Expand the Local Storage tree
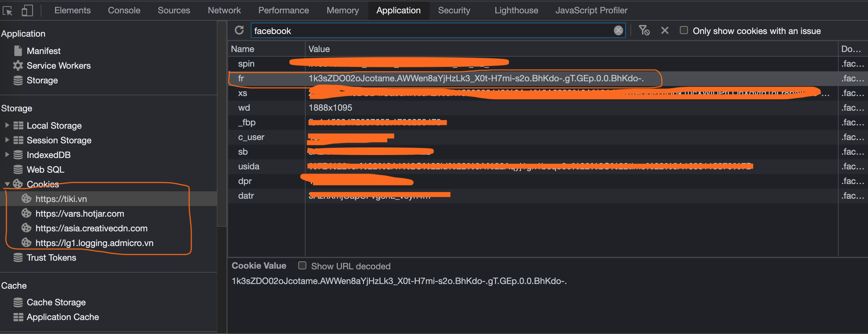This screenshot has width=868, height=334. [x=7, y=125]
